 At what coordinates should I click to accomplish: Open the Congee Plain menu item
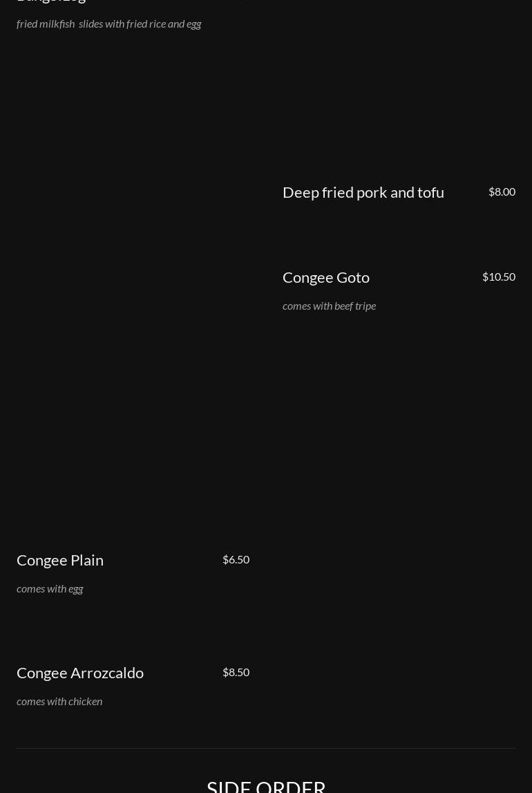coord(60,561)
